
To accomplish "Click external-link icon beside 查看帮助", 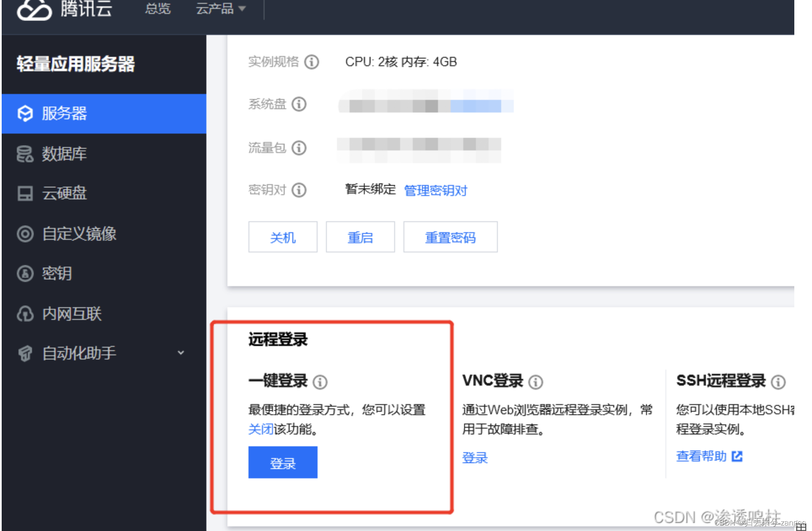I will 737,456.
